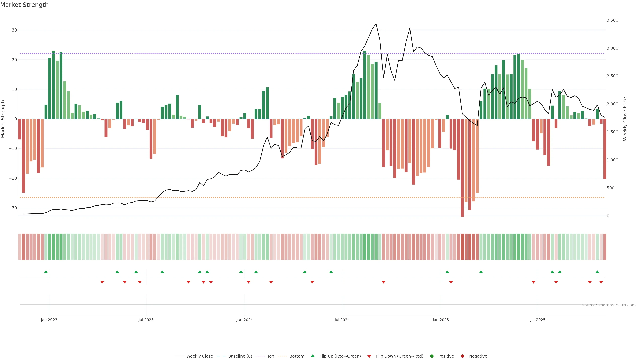
Task: Click the first red flip-down triangle on the left
Action: (102, 282)
